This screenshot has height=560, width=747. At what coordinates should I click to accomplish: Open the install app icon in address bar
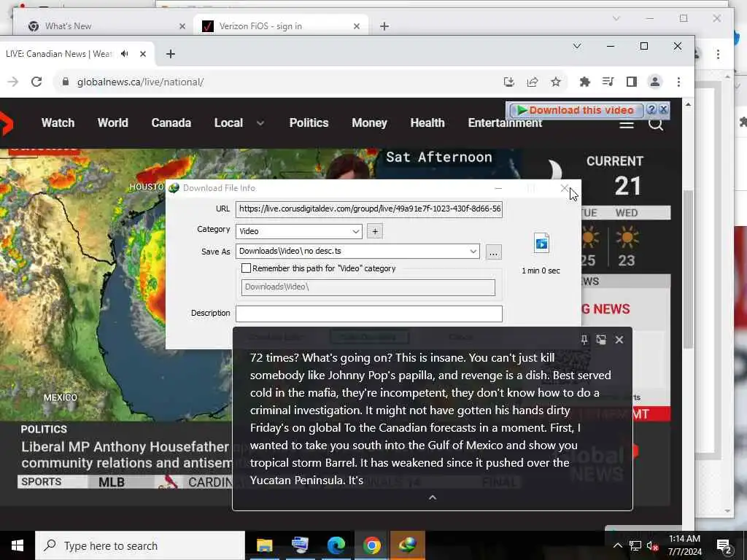508,82
